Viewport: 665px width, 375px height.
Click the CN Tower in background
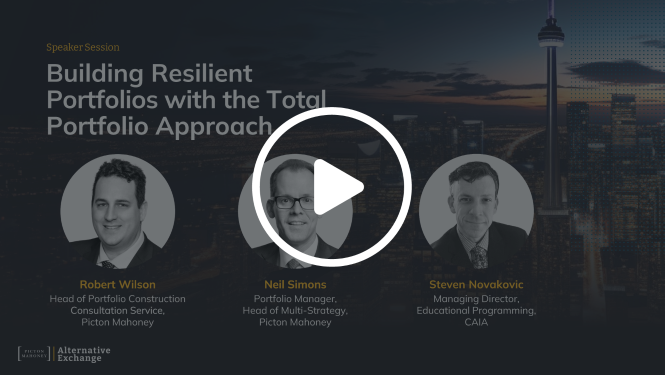(x=551, y=106)
